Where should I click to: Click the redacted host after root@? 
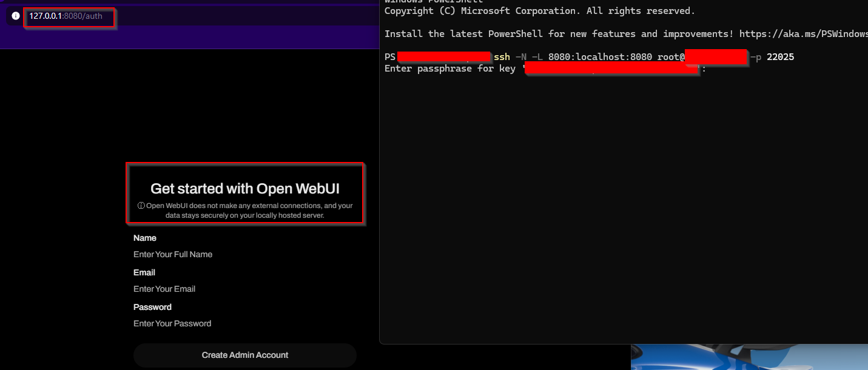coord(716,57)
